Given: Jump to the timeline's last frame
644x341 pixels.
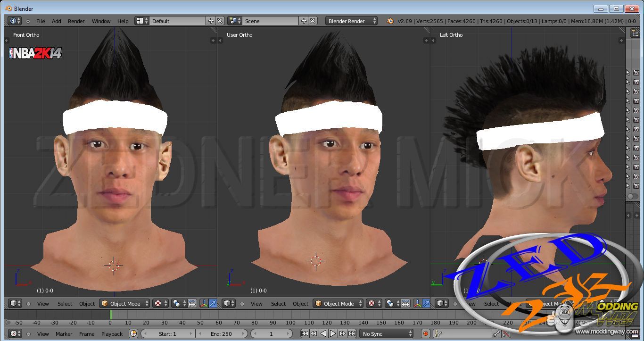Looking at the screenshot, I should click(x=352, y=333).
